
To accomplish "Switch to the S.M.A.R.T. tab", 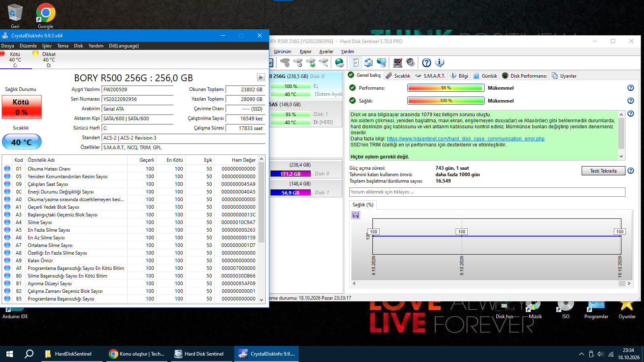I will point(430,76).
